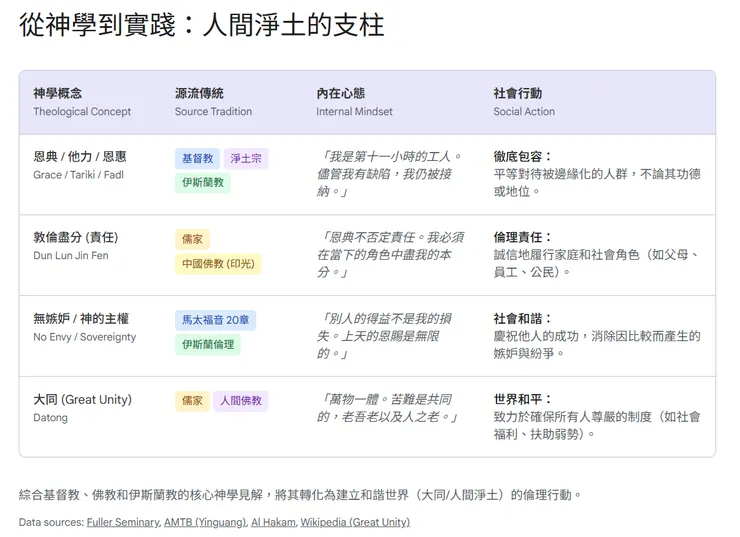The image size is (740, 537).
Task: Click the 基督教 tag in the Grace row
Action: [197, 159]
